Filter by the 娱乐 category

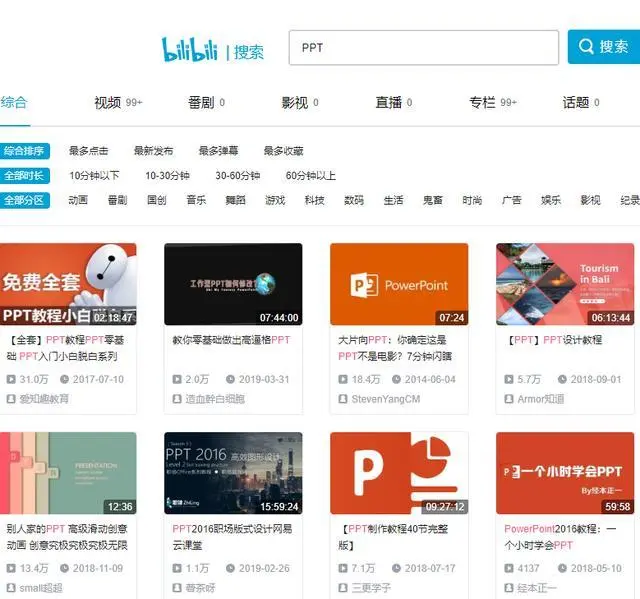tap(551, 200)
